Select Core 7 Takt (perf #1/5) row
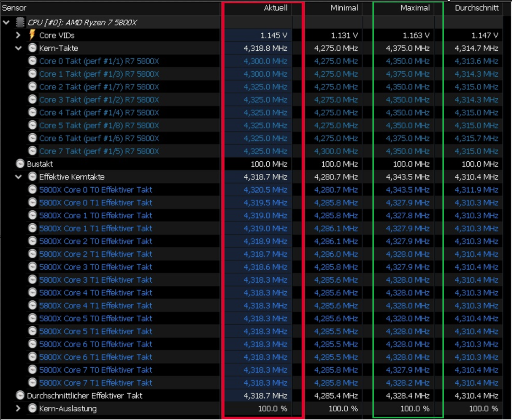The image size is (512, 420). click(99, 151)
